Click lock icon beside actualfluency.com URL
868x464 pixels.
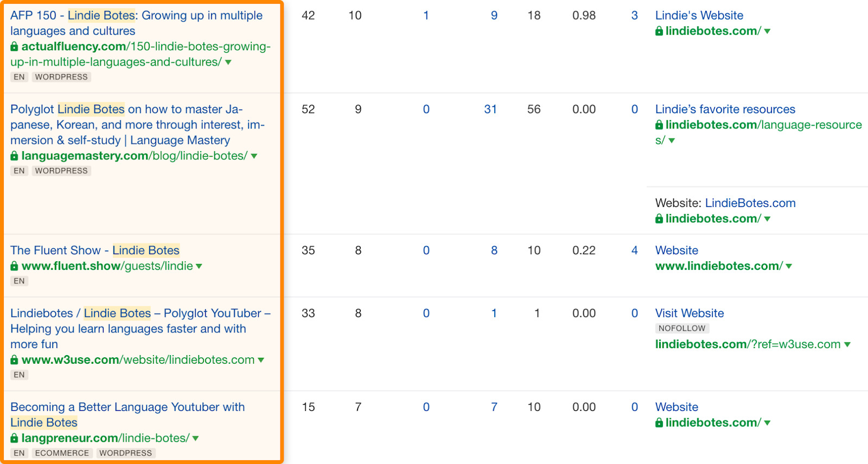click(x=14, y=47)
